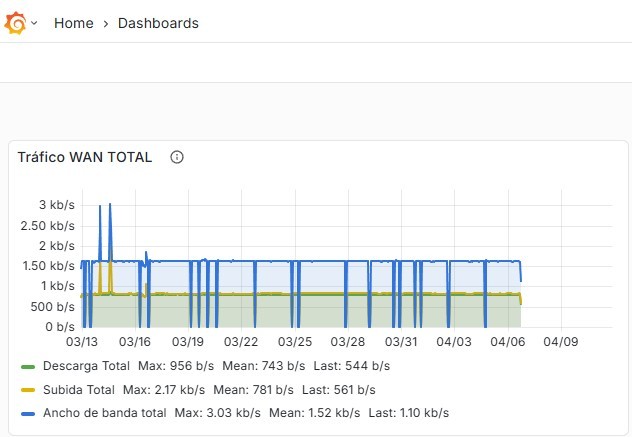Click the 1 kb/s y-axis label
The image size is (632, 437).
tap(58, 286)
